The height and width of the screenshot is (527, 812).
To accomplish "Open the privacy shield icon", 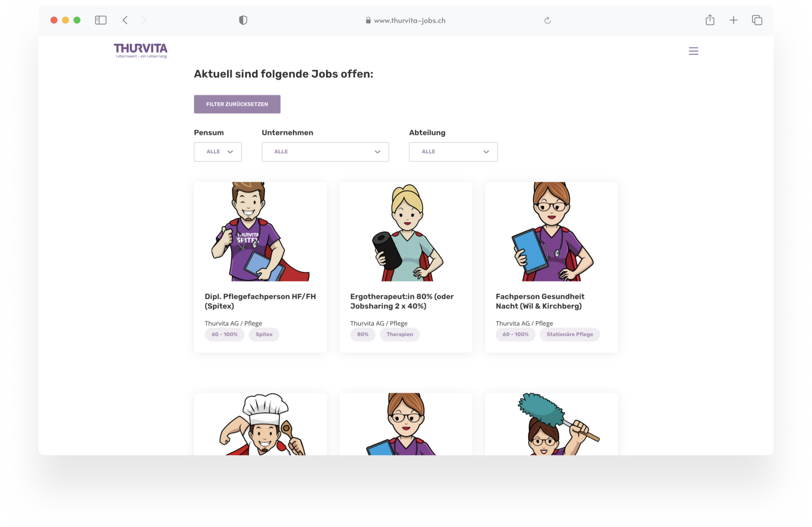I will [x=243, y=20].
